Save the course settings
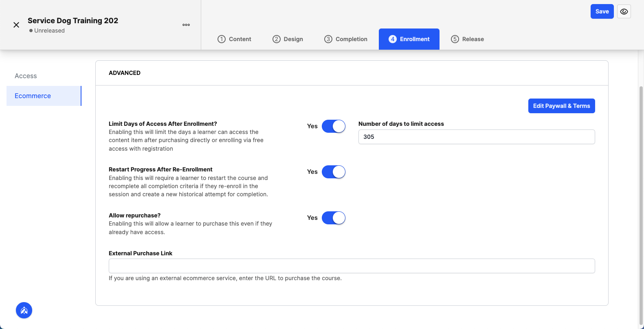644x329 pixels. click(x=602, y=11)
